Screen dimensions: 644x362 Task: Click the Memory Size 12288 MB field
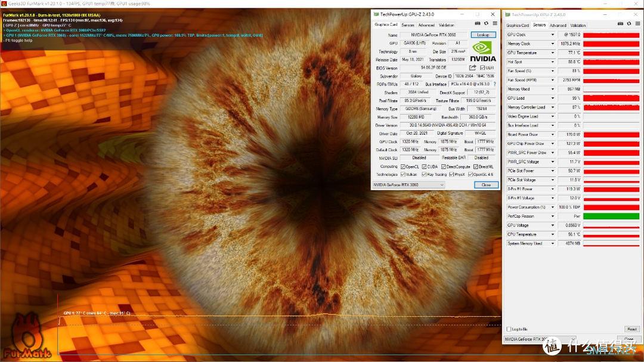(416, 117)
